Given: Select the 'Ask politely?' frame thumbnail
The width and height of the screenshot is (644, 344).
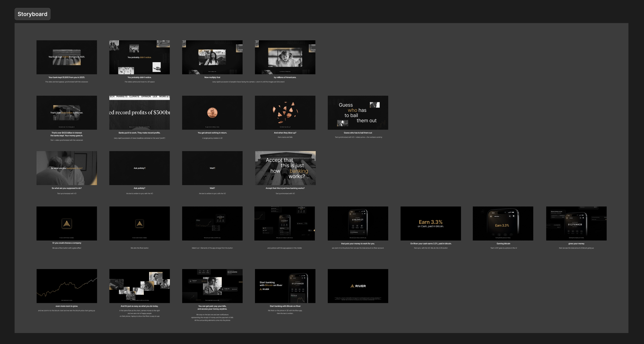Looking at the screenshot, I should tap(140, 168).
